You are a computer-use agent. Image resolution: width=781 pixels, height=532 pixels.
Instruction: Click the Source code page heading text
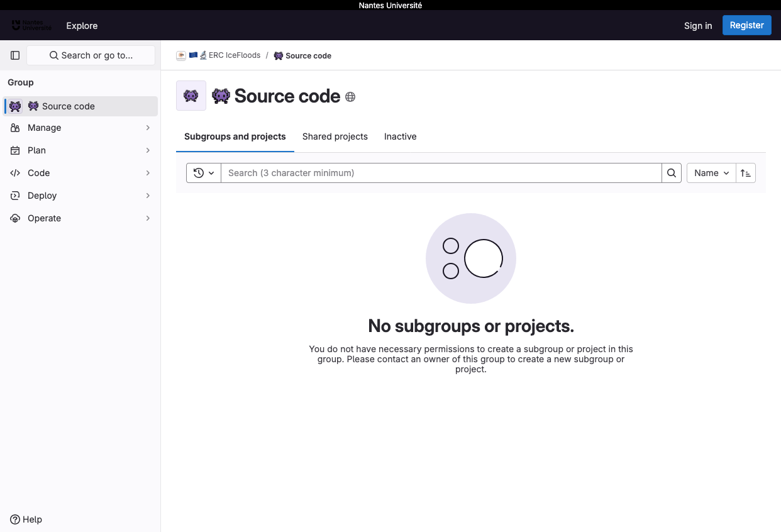pos(287,96)
